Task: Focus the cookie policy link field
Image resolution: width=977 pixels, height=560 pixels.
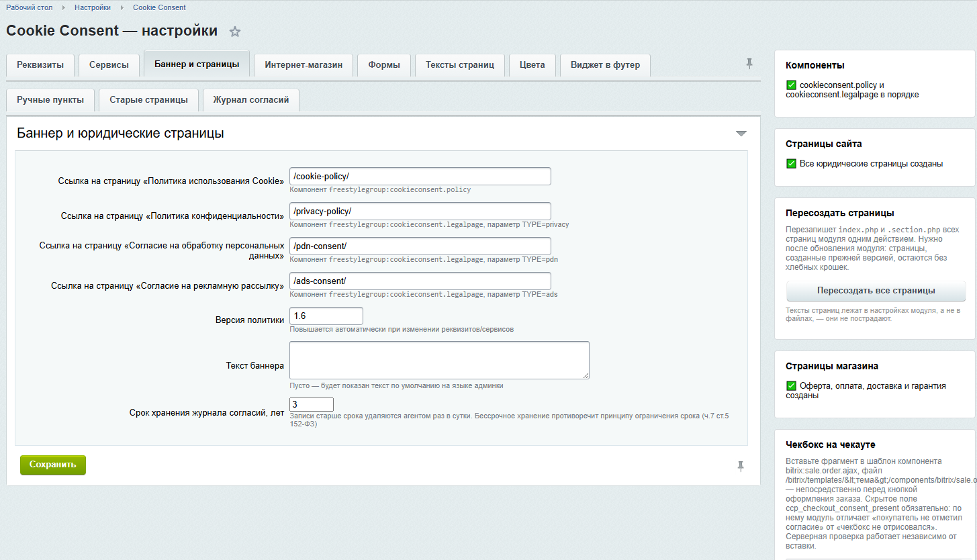Action: click(x=420, y=176)
